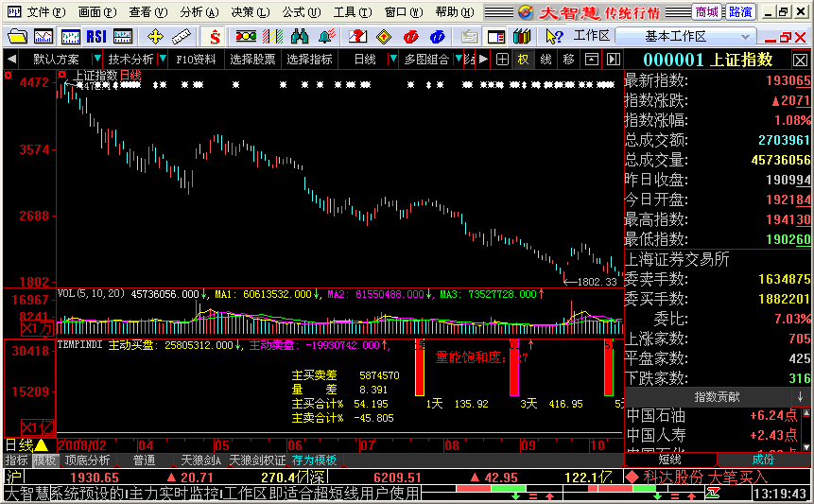Expand the 多图组合 dropdown arrow
The image size is (814, 504).
(x=459, y=59)
